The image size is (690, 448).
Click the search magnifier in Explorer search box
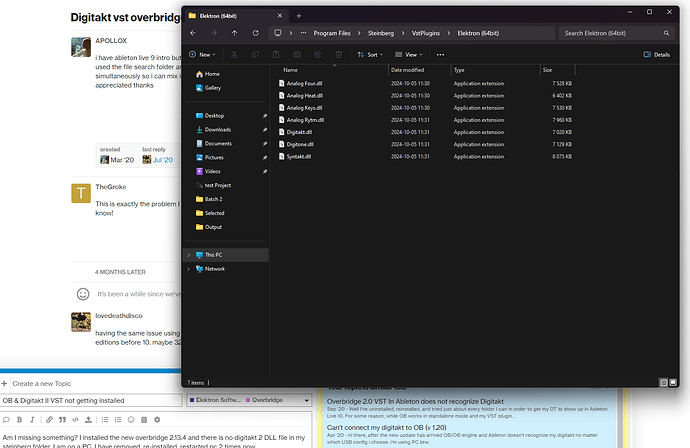(666, 33)
